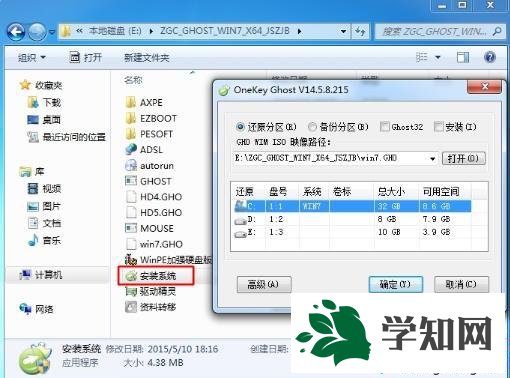Open the view options dropdown arrow
This screenshot has height=378, width=510.
[438, 58]
